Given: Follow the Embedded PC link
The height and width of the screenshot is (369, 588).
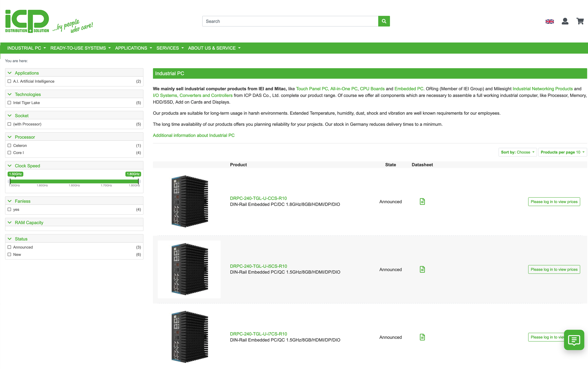Looking at the screenshot, I should click(409, 89).
